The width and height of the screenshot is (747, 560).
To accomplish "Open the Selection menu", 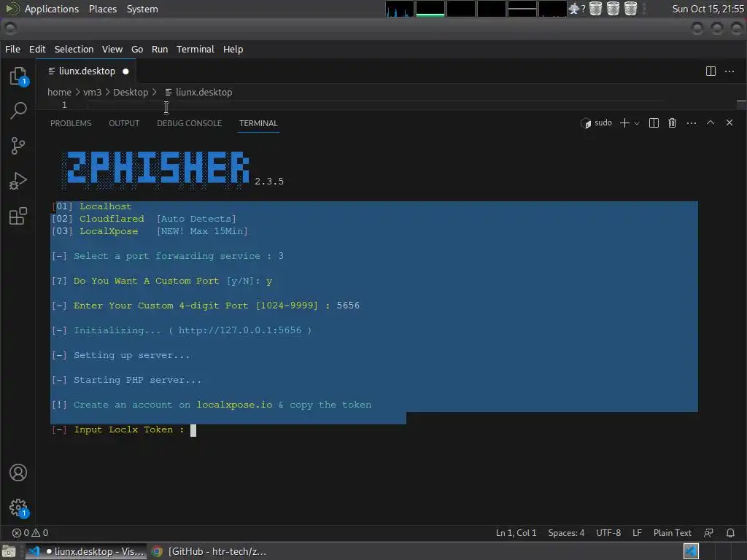I will point(74,49).
